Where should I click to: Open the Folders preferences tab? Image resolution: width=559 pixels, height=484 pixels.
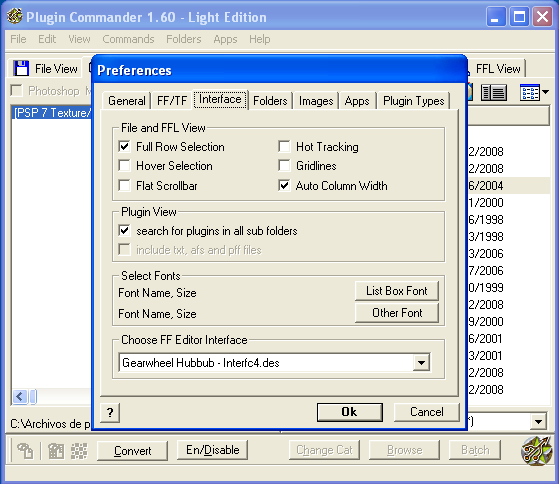[270, 101]
